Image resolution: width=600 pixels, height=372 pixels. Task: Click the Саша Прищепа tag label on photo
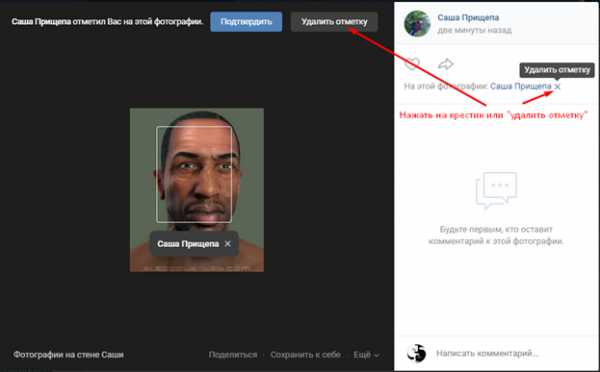(x=188, y=244)
